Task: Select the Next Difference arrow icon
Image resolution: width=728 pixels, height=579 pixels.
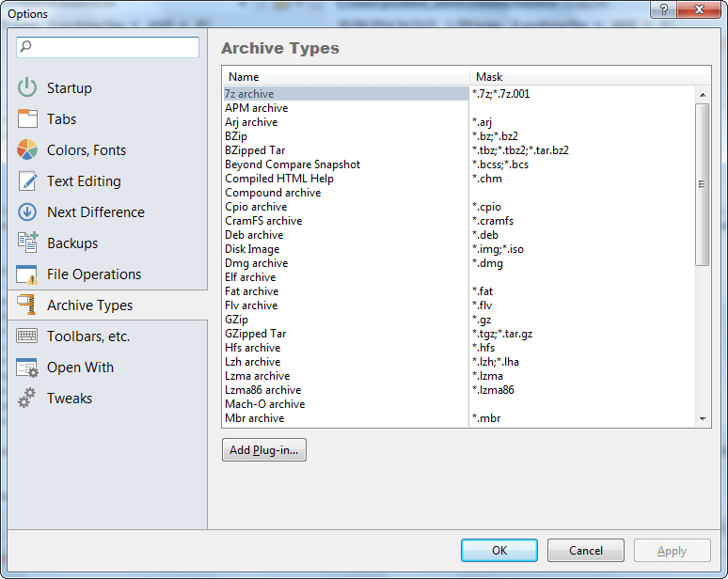Action: click(27, 212)
